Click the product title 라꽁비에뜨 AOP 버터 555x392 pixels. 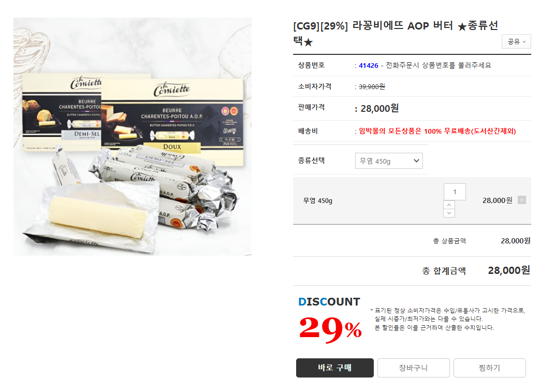tap(403, 25)
